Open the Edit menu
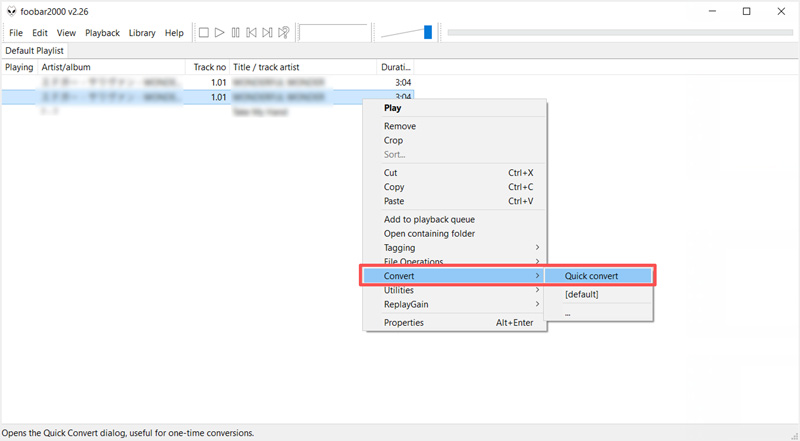The width and height of the screenshot is (800, 441). tap(40, 33)
